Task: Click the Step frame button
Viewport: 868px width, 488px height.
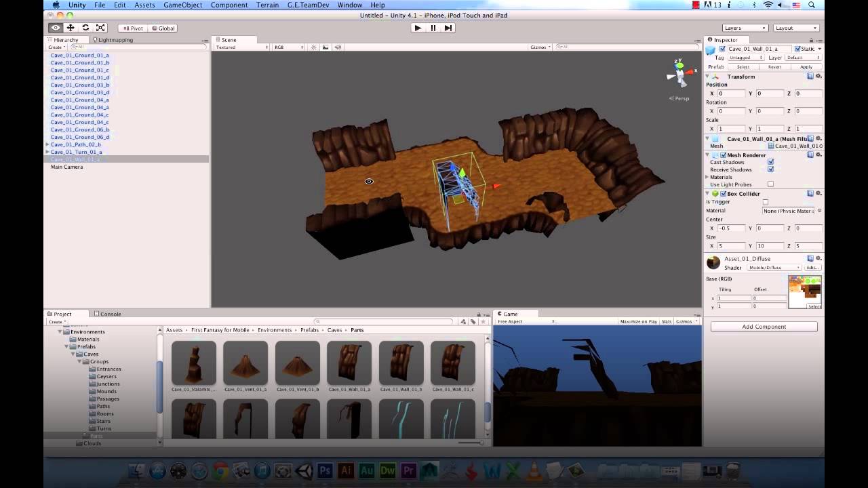Action: click(448, 28)
